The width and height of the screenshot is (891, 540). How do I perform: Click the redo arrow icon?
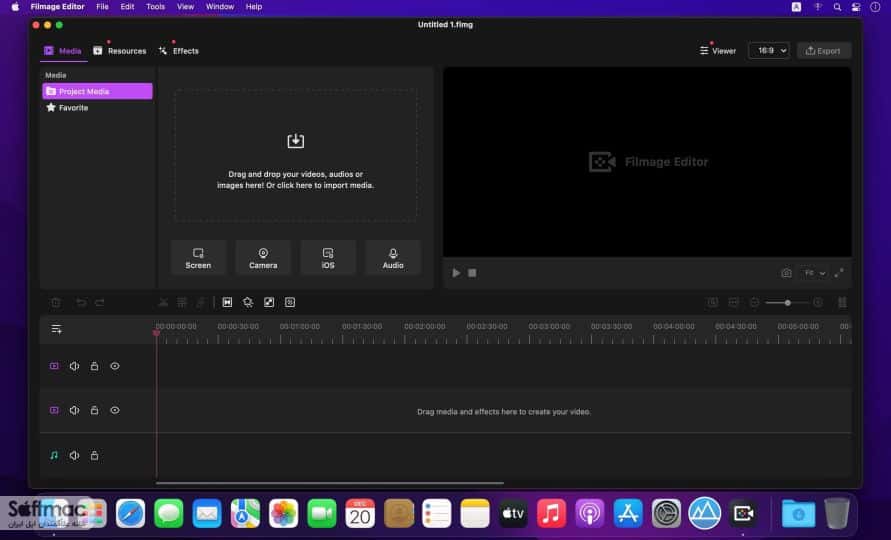(x=100, y=302)
